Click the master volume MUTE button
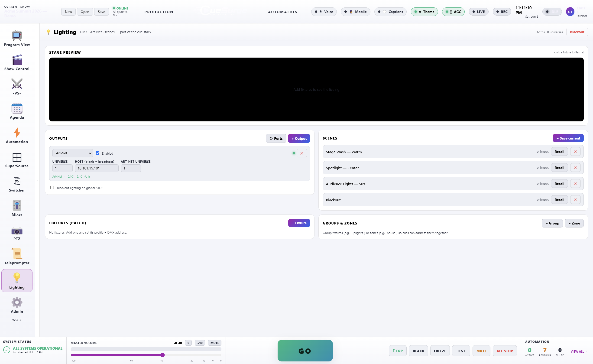Image resolution: width=593 pixels, height=364 pixels. (x=215, y=343)
